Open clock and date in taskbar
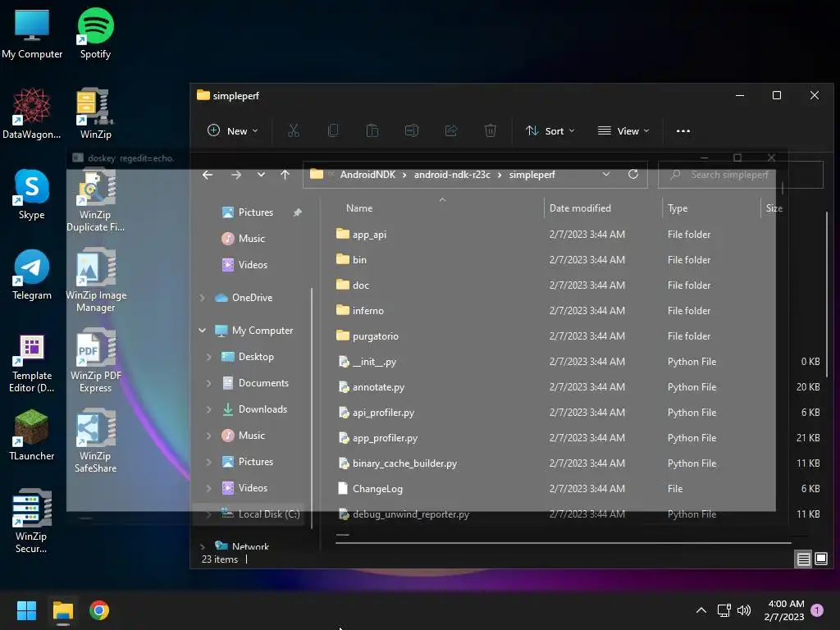840x630 pixels. [784, 610]
